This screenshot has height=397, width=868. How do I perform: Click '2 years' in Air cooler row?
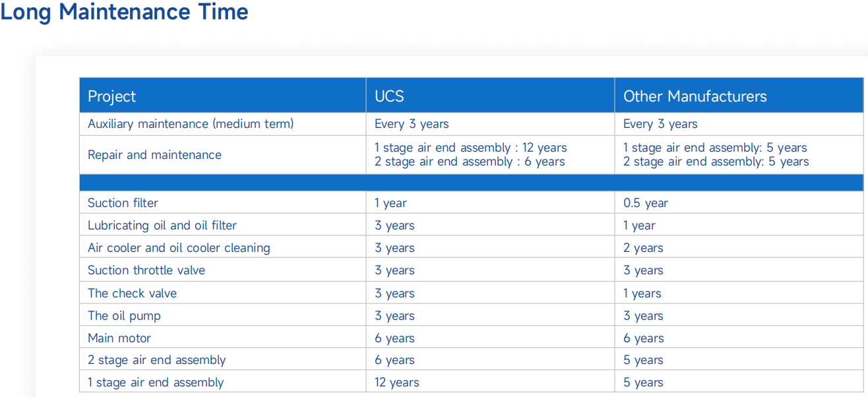(x=643, y=248)
